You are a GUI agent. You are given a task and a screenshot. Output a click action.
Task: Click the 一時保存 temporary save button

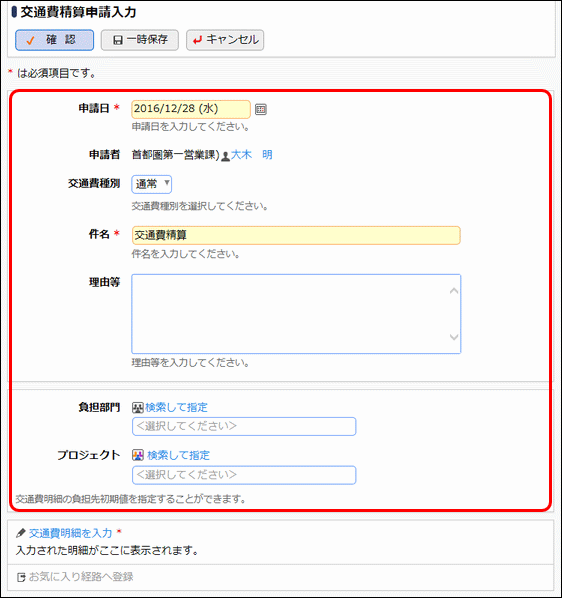point(140,40)
